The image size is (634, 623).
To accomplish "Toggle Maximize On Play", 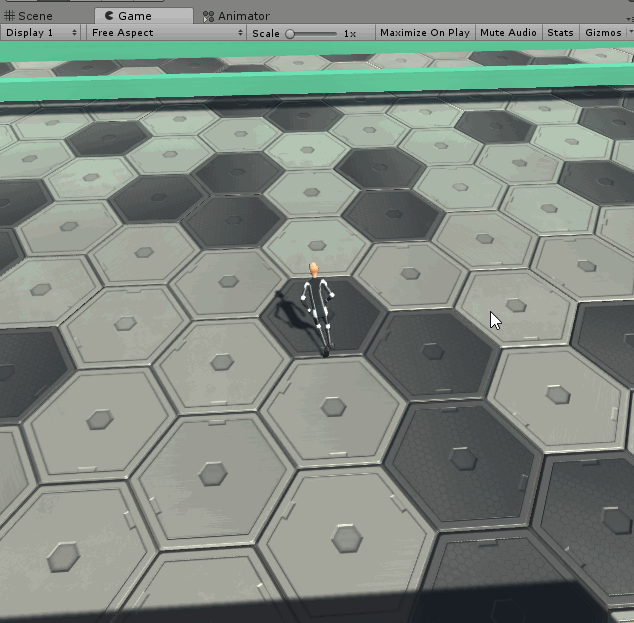I will pyautogui.click(x=425, y=33).
